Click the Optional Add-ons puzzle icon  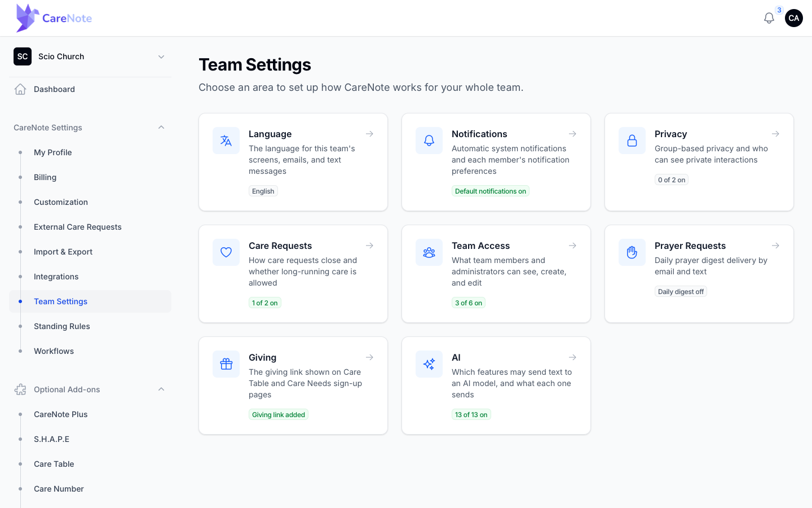[20, 389]
